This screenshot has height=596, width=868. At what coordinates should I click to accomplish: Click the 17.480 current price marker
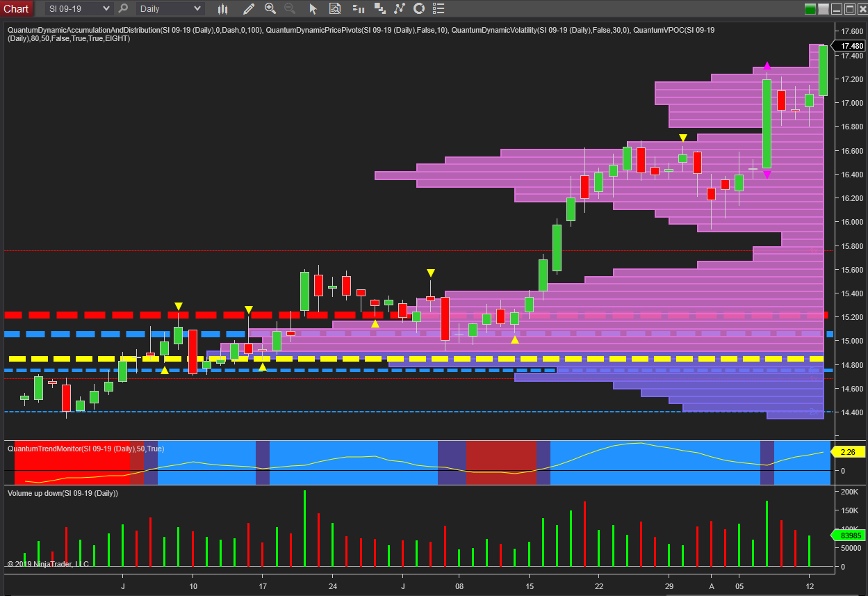pos(849,45)
